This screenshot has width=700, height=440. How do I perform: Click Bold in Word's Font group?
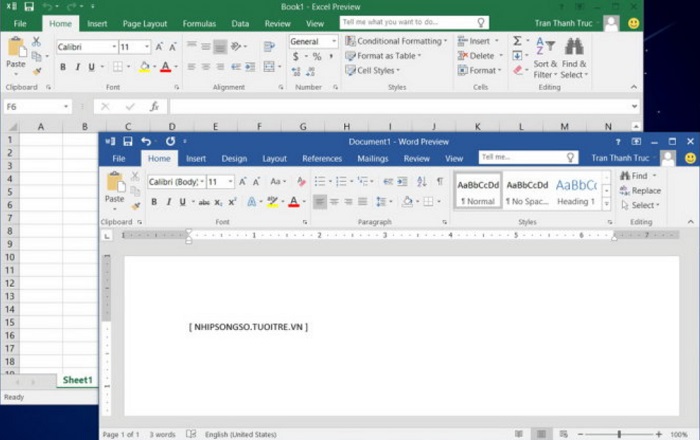tap(154, 202)
